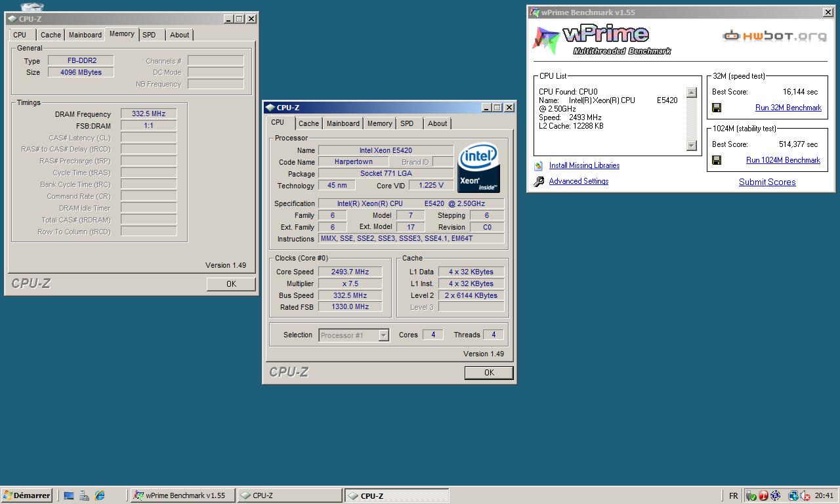The width and height of the screenshot is (840, 504).
Task: Click the floppy save icon beside 1024M best score
Action: pos(717,160)
